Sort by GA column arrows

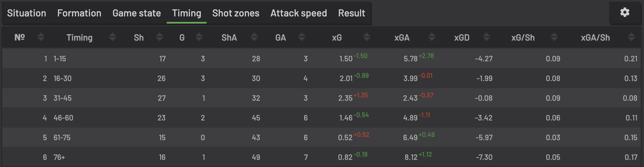pyautogui.click(x=302, y=37)
